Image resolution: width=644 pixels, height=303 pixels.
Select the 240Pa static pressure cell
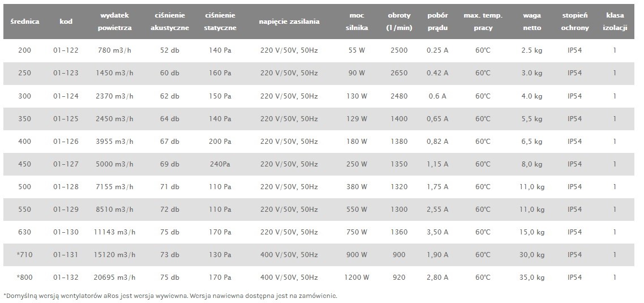point(220,164)
